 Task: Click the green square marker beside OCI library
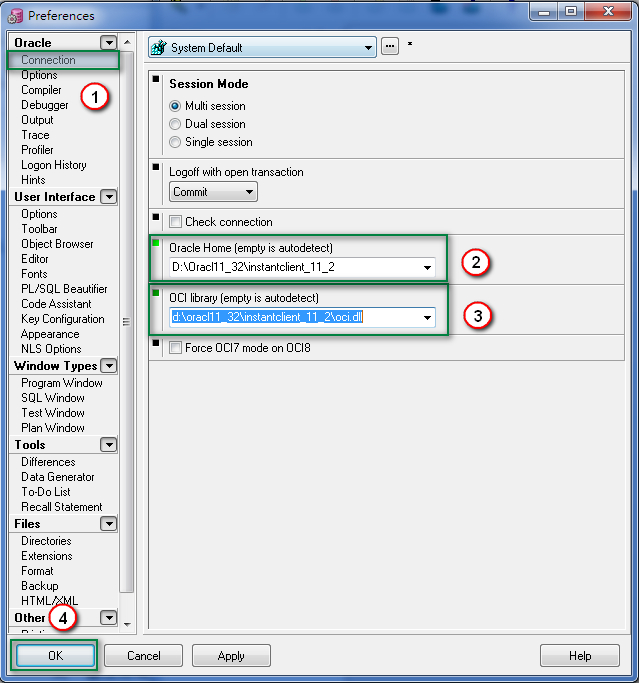(156, 293)
